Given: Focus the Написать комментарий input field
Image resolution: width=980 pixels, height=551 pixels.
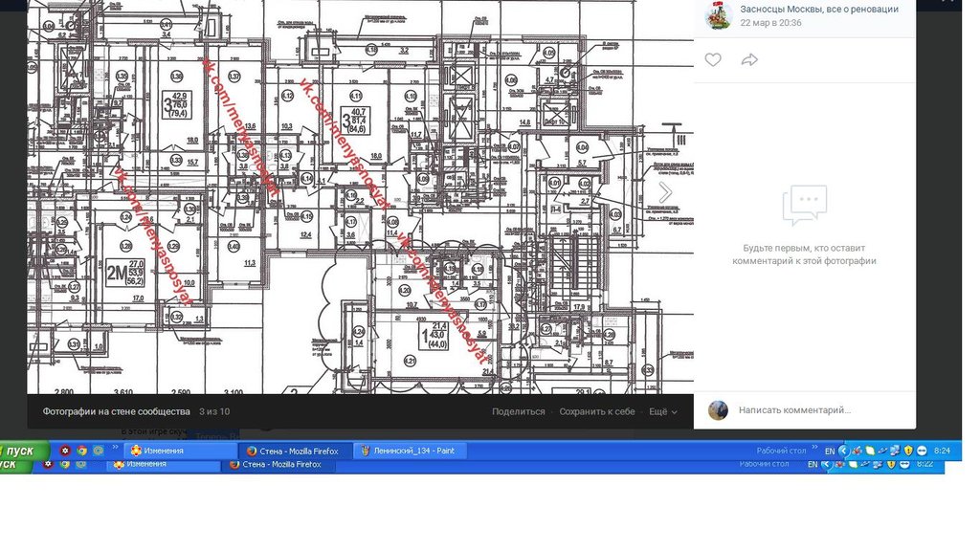Looking at the screenshot, I should 818,410.
